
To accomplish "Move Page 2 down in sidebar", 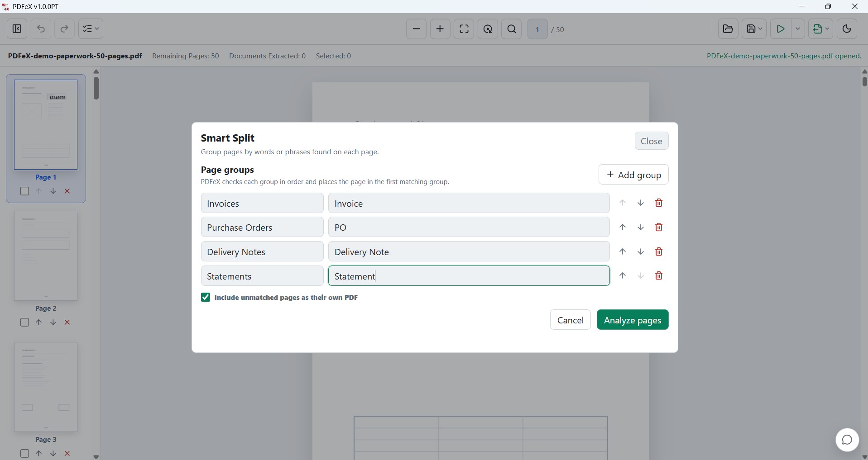I will pos(53,322).
